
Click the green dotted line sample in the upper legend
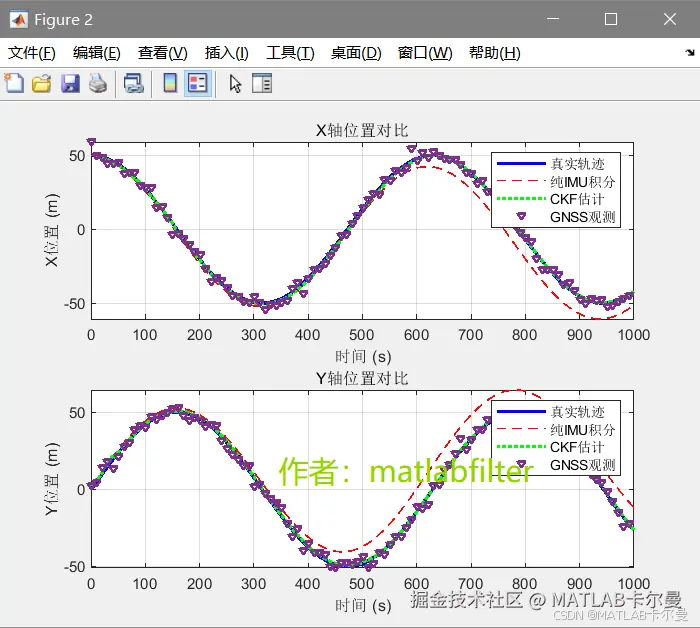(521, 199)
